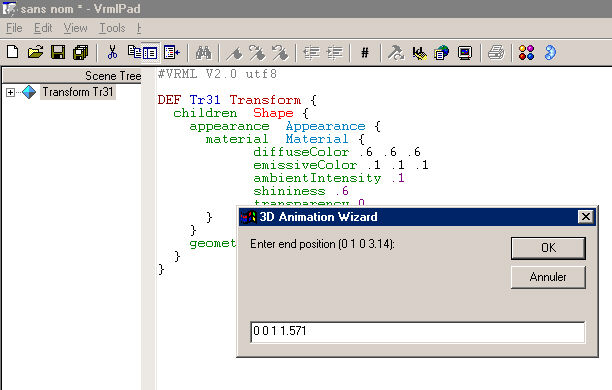This screenshot has height=390, width=612.
Task: Cancel the wizard with Annuler
Action: 548,277
